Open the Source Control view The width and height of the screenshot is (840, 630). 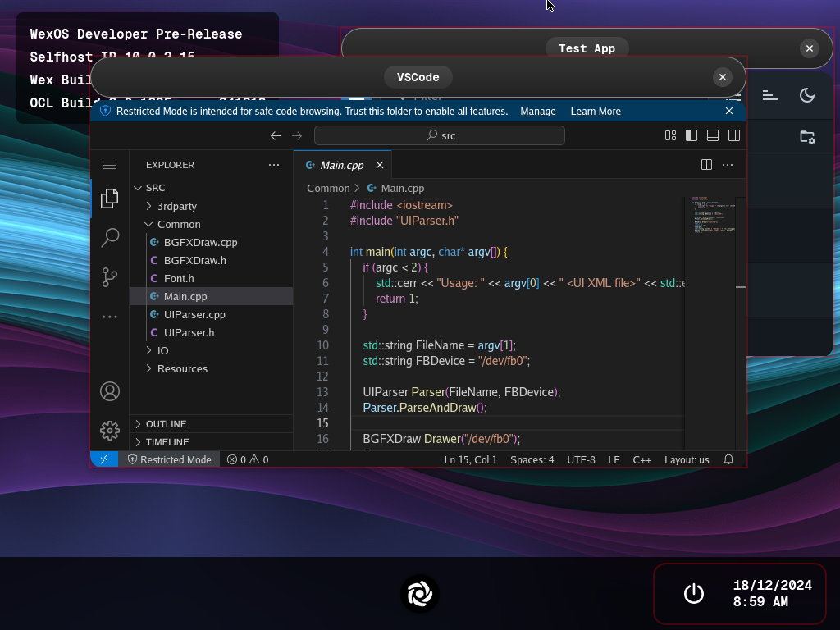[110, 277]
